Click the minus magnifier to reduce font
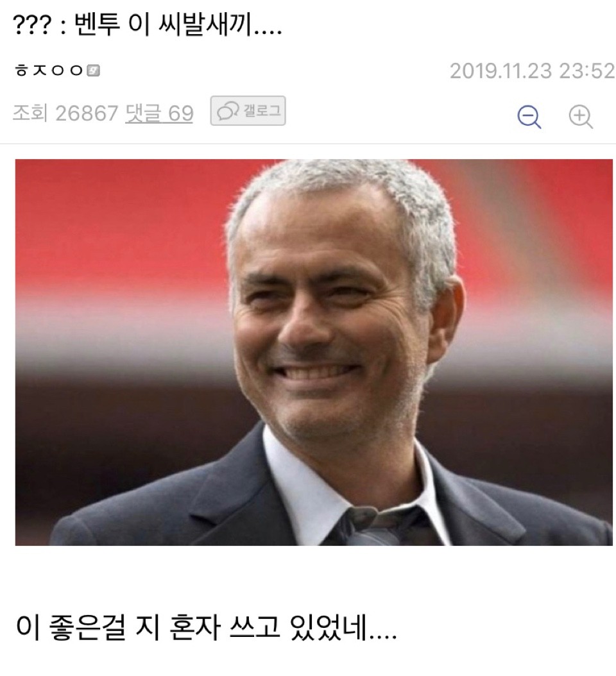 529,115
